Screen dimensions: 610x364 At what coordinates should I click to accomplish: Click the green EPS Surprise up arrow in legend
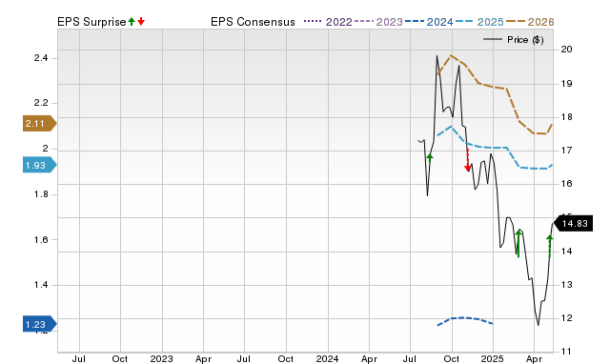pos(132,21)
